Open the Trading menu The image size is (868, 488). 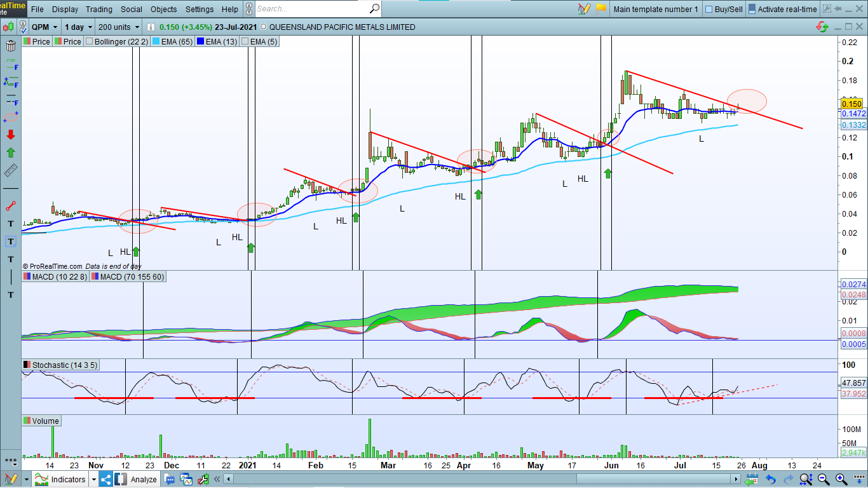98,9
